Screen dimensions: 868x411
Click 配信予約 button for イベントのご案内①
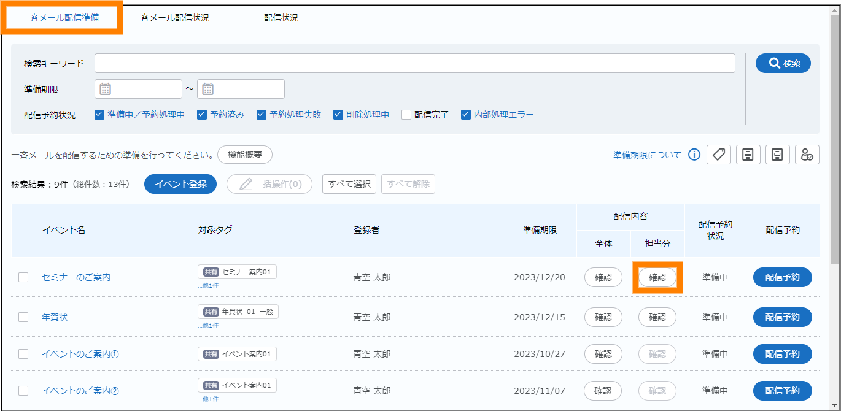click(x=782, y=354)
